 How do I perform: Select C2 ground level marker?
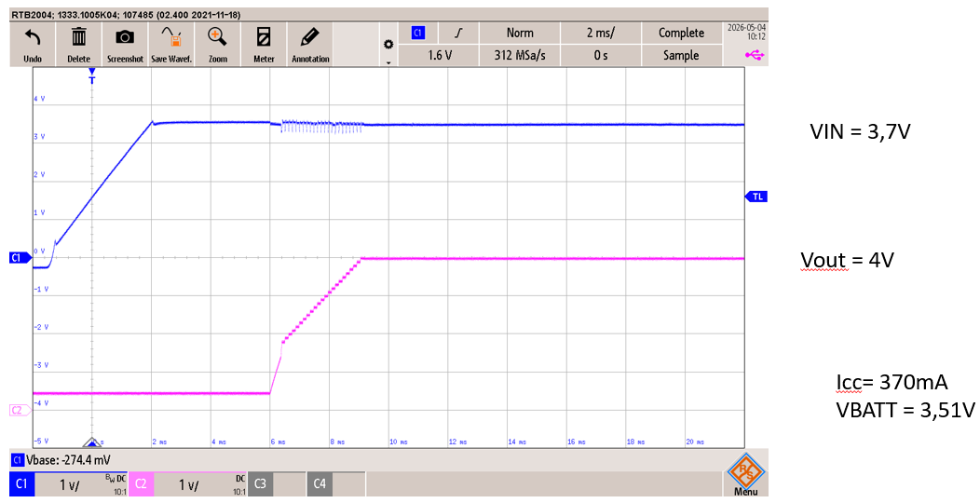click(20, 411)
